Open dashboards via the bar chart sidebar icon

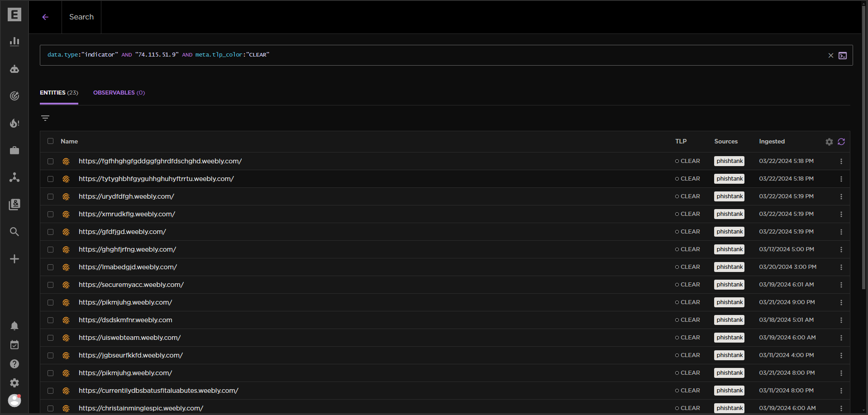click(14, 41)
